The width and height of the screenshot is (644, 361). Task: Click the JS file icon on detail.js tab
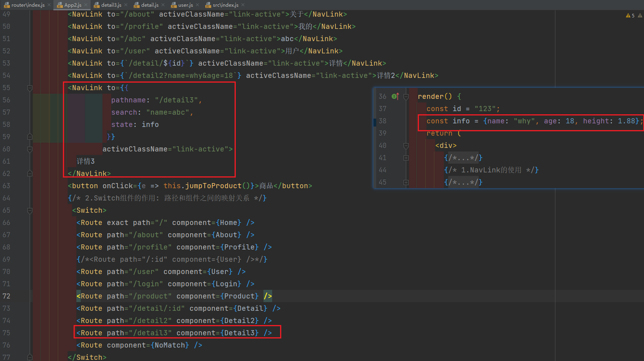pyautogui.click(x=136, y=5)
